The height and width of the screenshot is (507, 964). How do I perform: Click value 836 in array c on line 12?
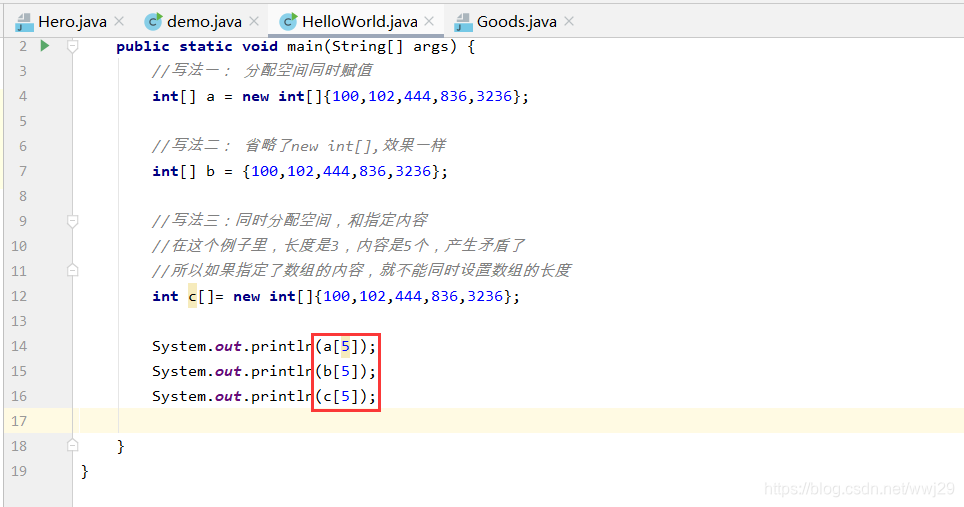[444, 296]
